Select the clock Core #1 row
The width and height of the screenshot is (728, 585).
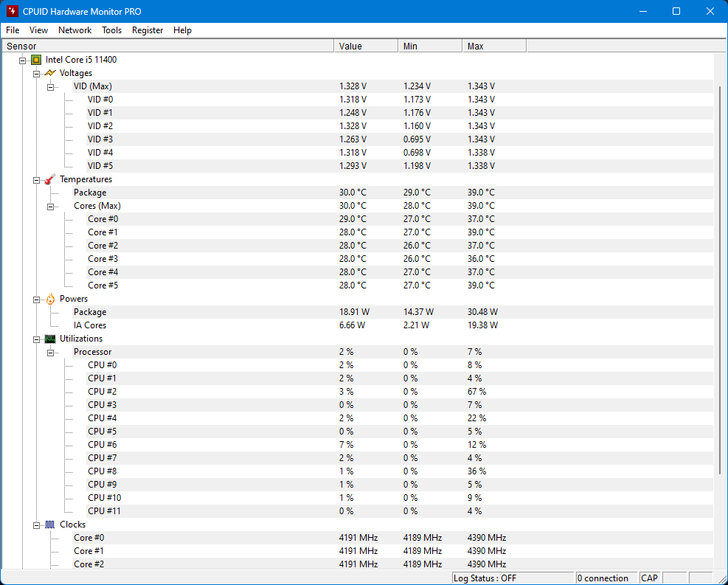393,550
